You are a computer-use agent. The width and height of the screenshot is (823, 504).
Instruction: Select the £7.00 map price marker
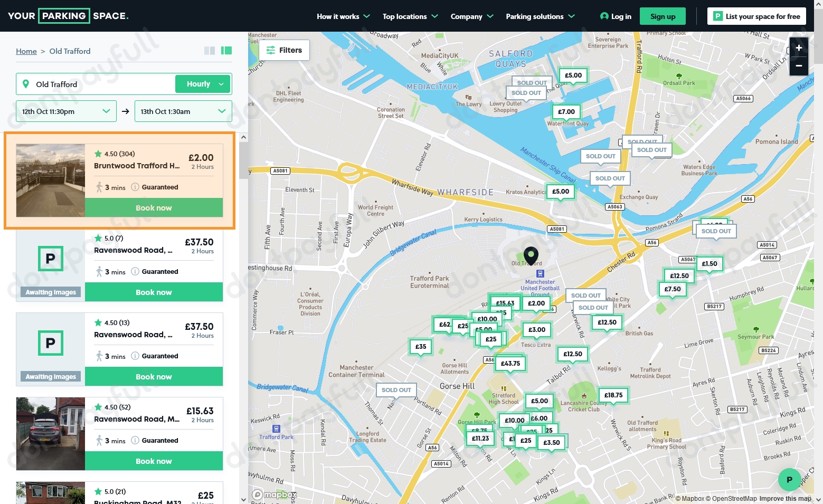click(x=566, y=112)
